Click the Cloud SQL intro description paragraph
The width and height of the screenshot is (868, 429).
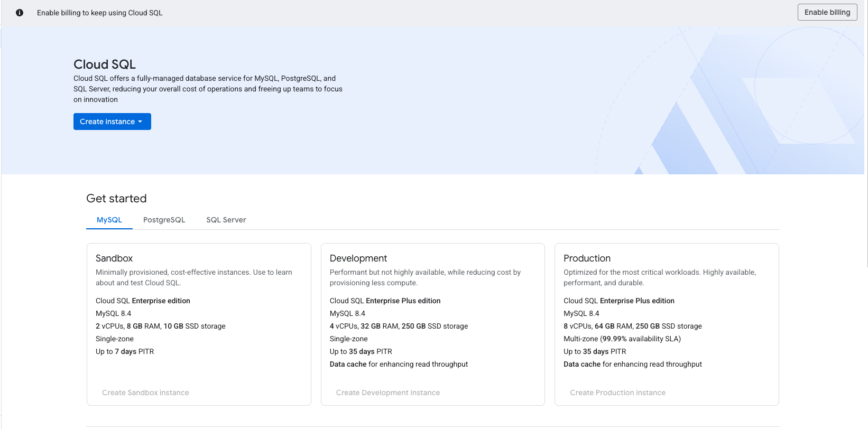(208, 89)
